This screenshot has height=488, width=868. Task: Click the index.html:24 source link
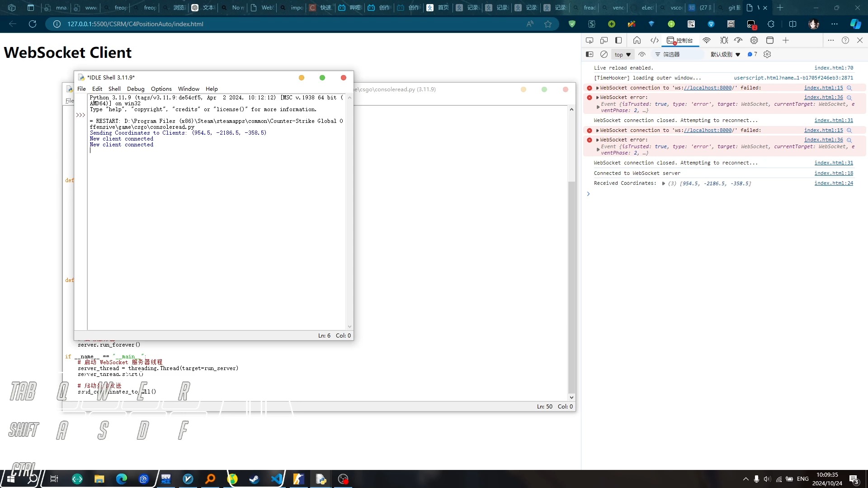pos(834,183)
